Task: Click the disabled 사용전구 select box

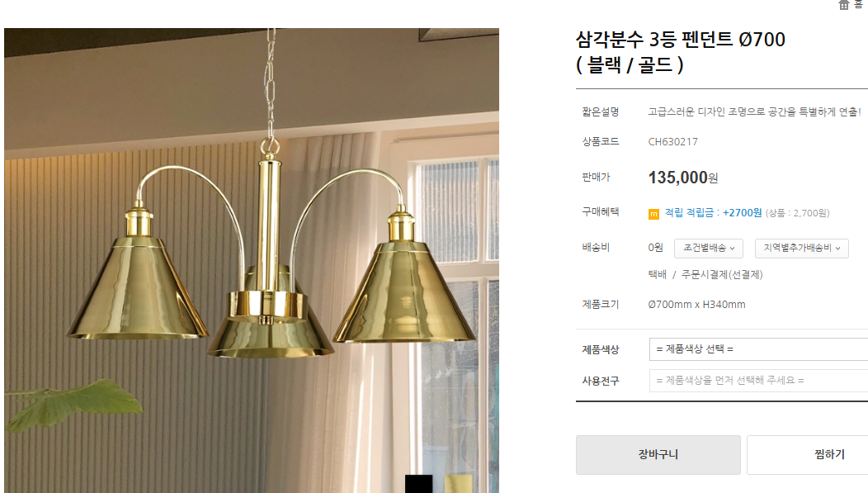Action: coord(758,381)
